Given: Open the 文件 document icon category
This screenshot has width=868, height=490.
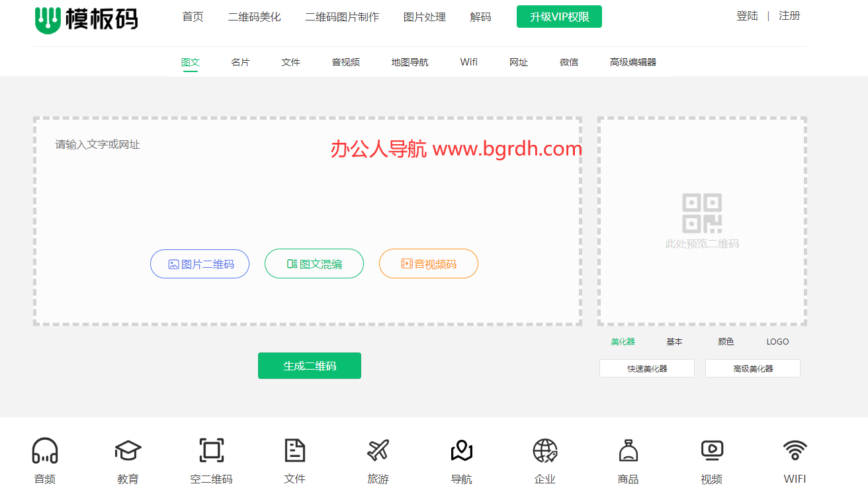Looking at the screenshot, I should (x=294, y=451).
